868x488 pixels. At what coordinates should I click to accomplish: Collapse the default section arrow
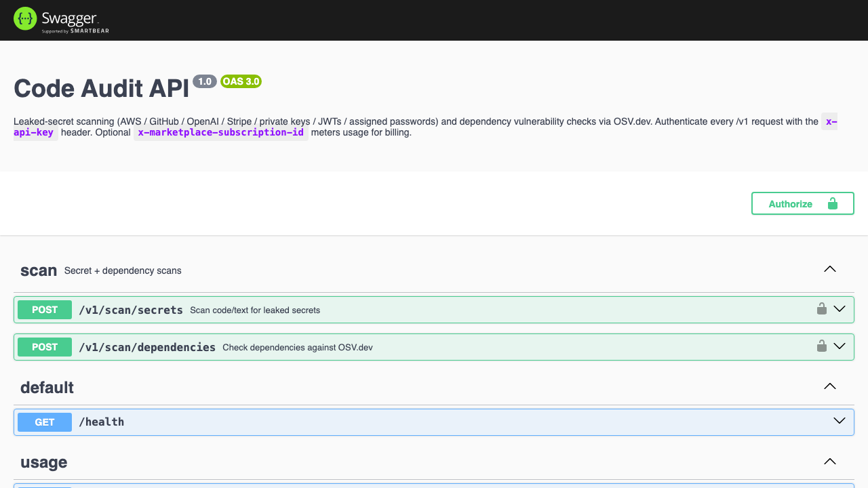[x=829, y=386]
